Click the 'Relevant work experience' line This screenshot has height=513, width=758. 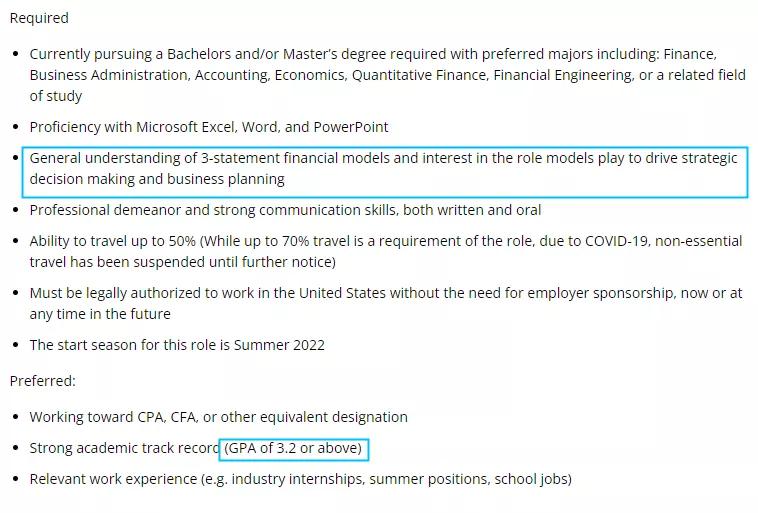(300, 479)
